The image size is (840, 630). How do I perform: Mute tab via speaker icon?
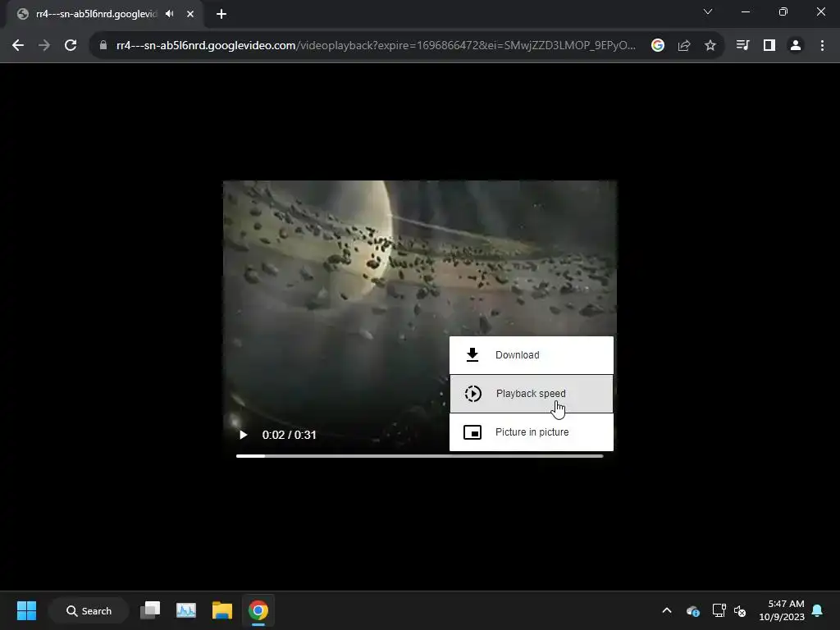pyautogui.click(x=170, y=14)
